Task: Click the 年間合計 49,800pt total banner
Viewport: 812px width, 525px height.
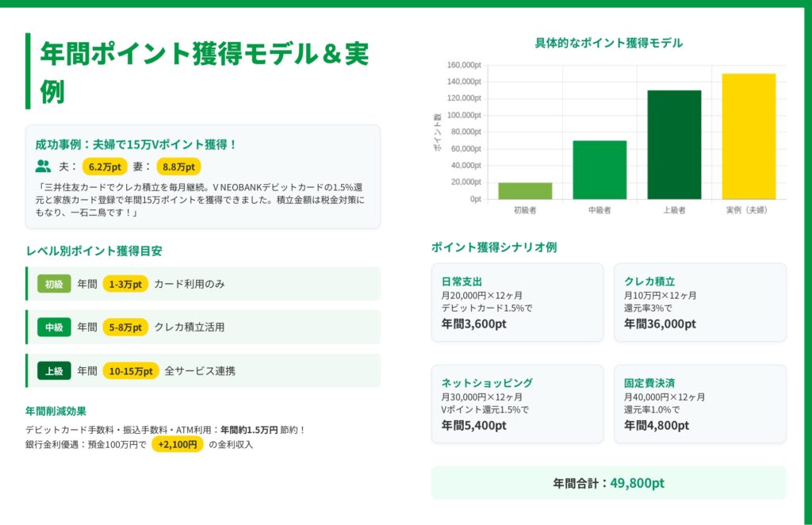Action: coord(608,483)
